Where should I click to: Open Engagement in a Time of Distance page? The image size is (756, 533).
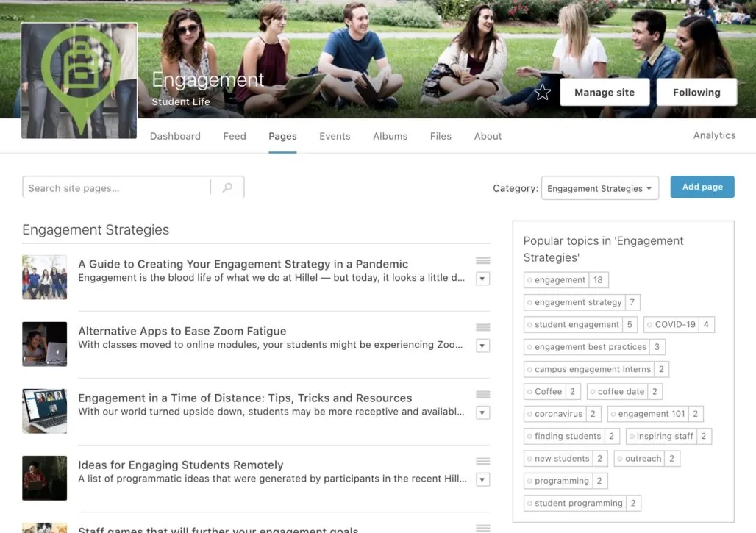(245, 398)
